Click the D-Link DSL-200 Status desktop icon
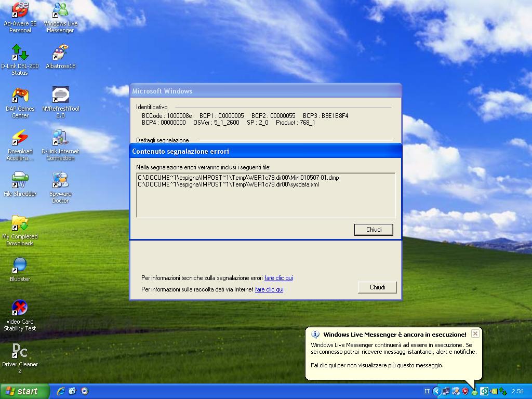 click(20, 60)
